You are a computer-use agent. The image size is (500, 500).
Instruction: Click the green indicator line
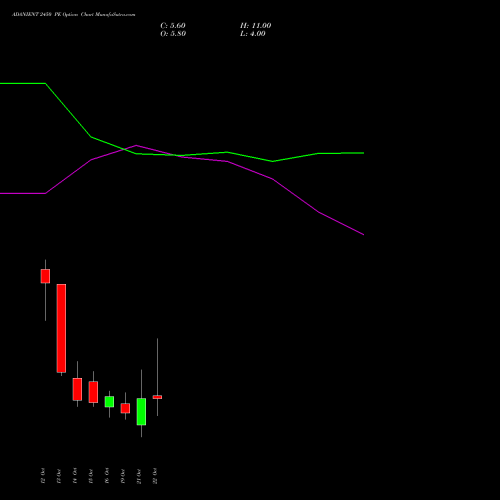pos(182,155)
